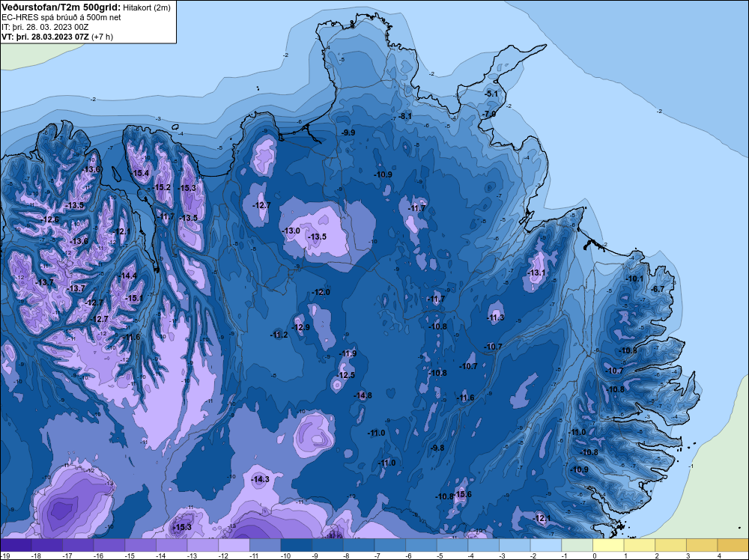Click the -9.9 temperature value
The width and height of the screenshot is (749, 560).
click(349, 133)
